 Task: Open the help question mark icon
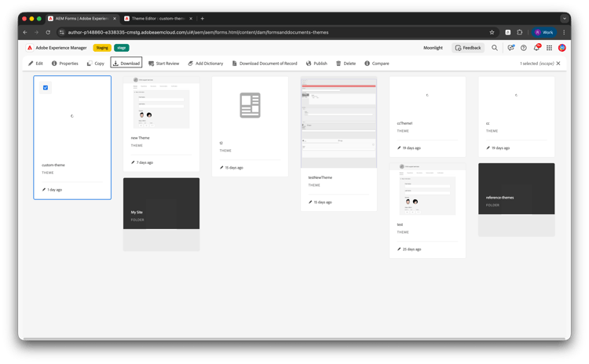(x=523, y=48)
